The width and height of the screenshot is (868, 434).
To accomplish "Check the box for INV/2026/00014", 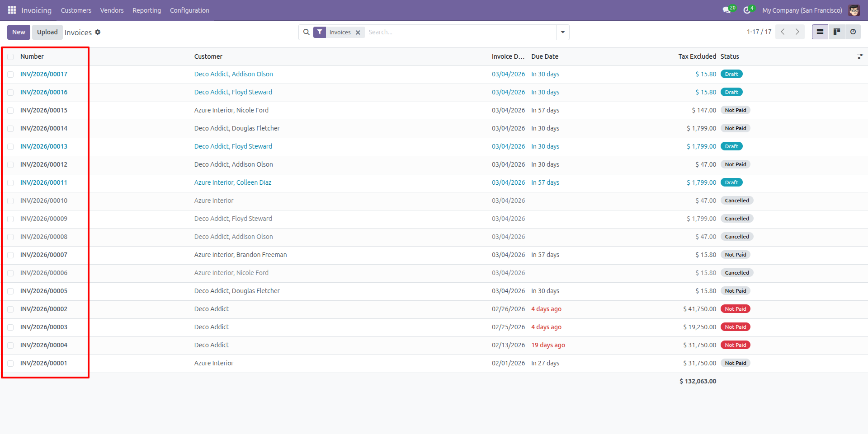I will pyautogui.click(x=10, y=129).
